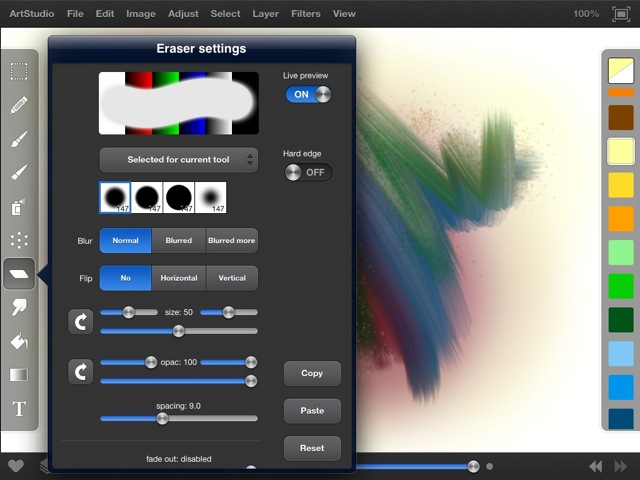Select the Text tool
Screen dimensions: 640x480
click(19, 409)
